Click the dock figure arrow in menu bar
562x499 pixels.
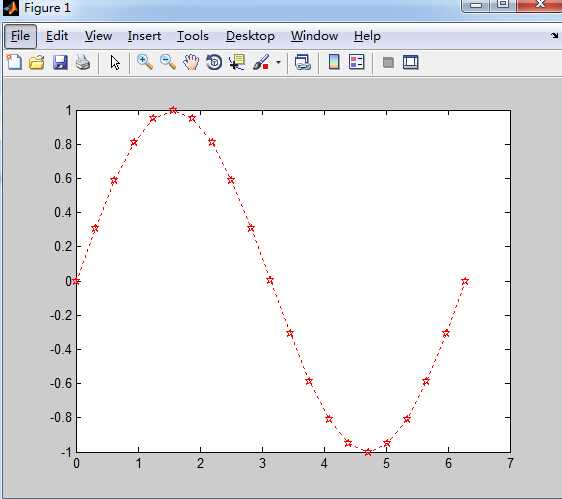[x=554, y=35]
